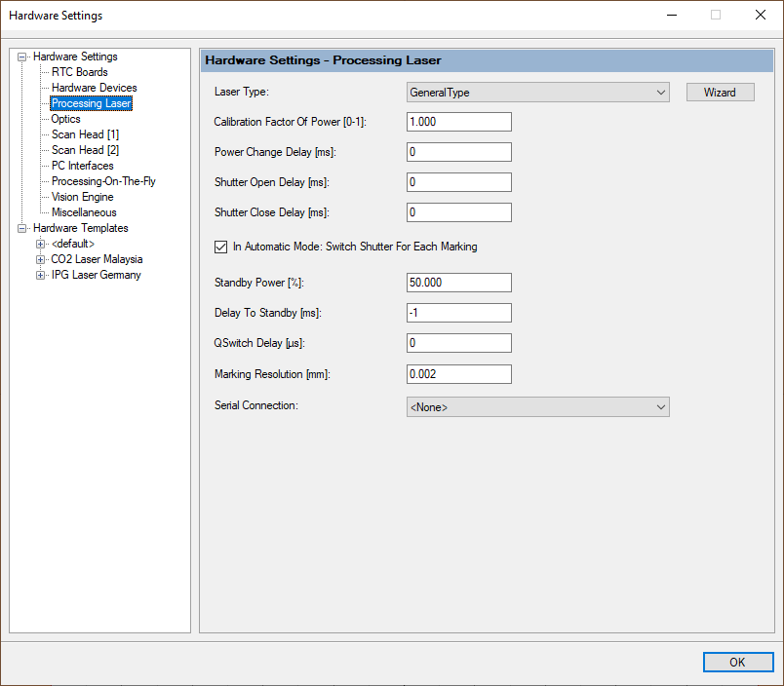The width and height of the screenshot is (784, 686).
Task: Focus the Delay To Standby field
Action: [x=459, y=313]
